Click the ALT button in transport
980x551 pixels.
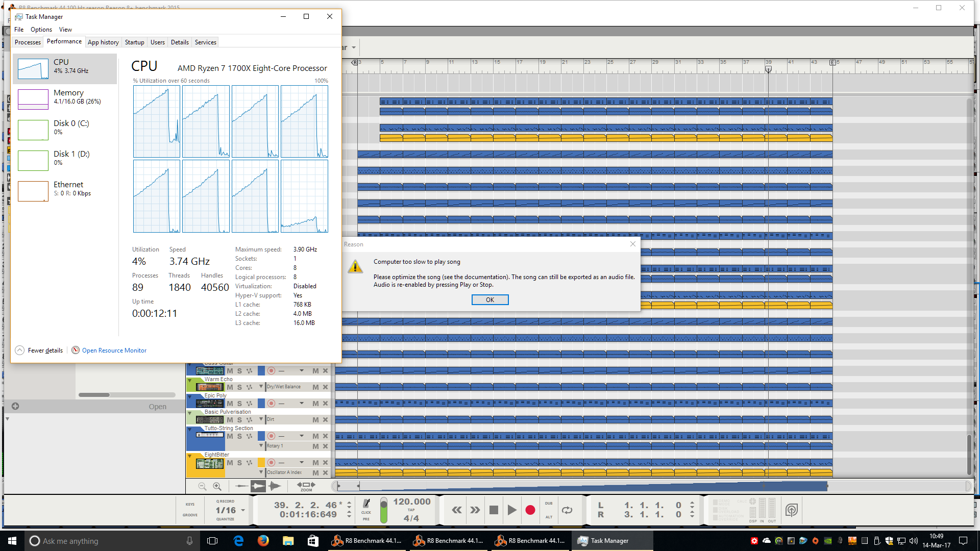pos(549,517)
